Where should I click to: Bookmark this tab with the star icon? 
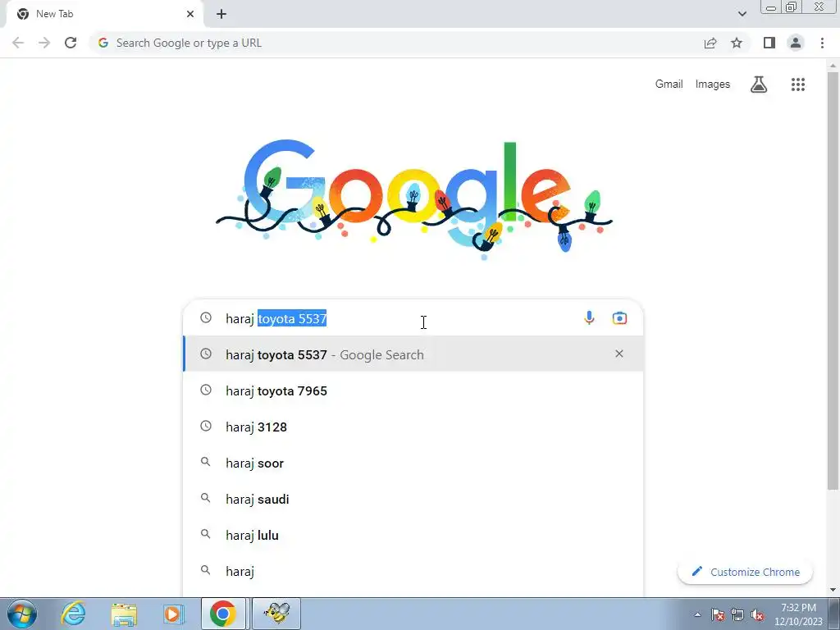point(737,43)
